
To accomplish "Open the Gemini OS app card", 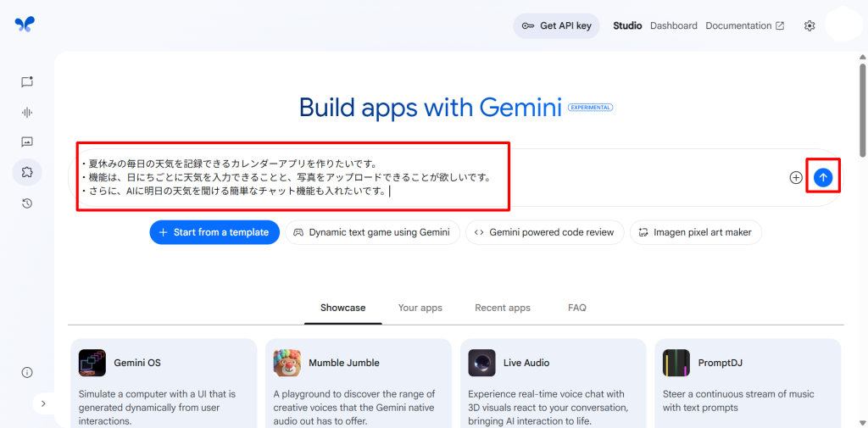I will pyautogui.click(x=164, y=383).
